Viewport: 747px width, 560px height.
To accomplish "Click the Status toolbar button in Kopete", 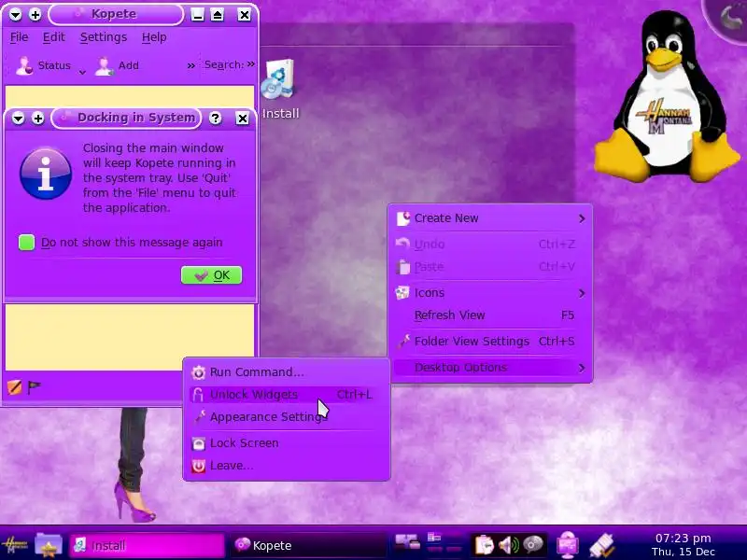I will pos(43,65).
